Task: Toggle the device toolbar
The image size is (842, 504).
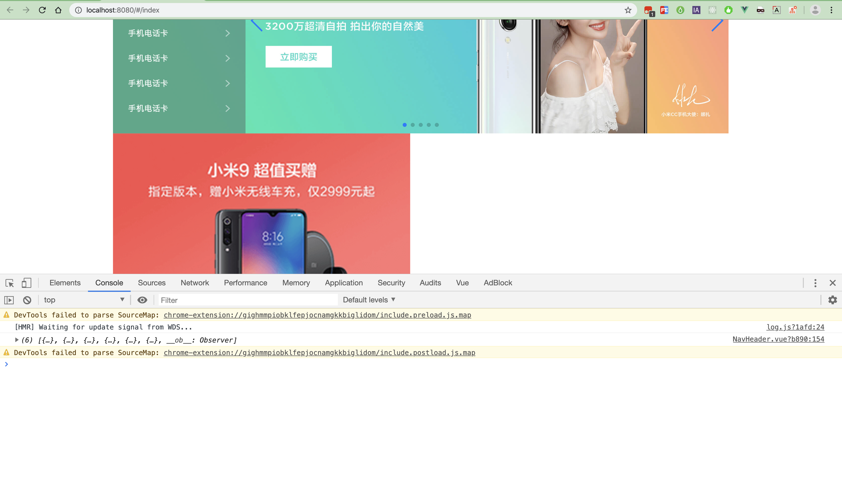Action: [x=26, y=283]
